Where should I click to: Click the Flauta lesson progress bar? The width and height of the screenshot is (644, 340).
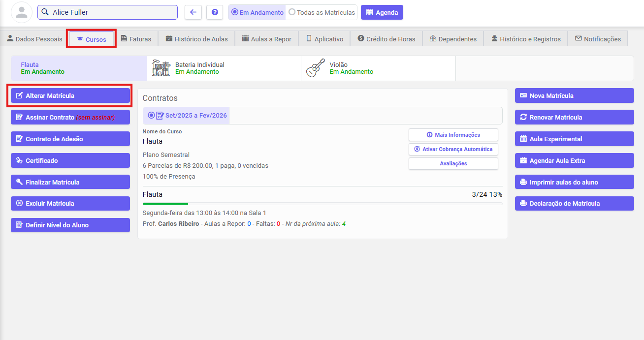pos(322,203)
